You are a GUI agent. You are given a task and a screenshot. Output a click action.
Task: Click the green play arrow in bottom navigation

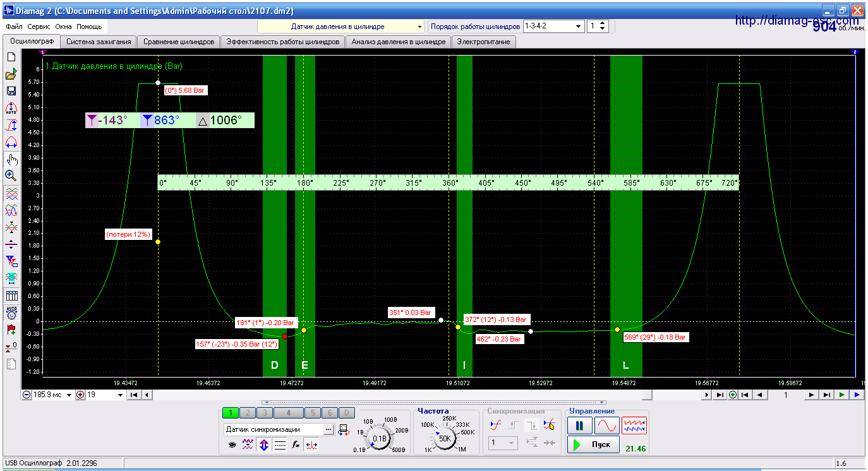pos(841,395)
